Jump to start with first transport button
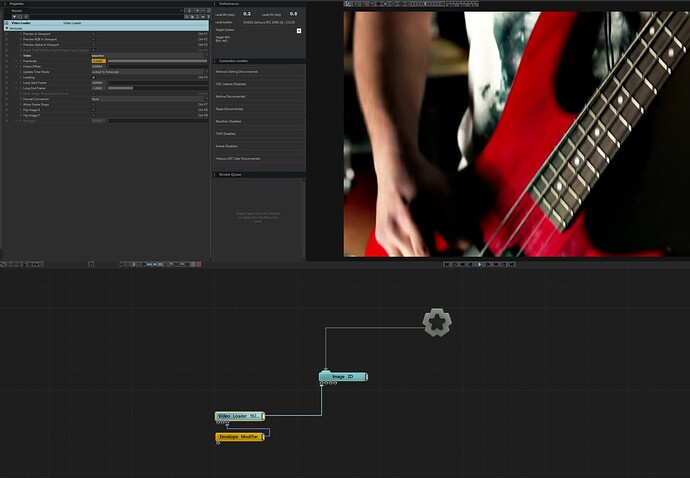 tap(447, 265)
